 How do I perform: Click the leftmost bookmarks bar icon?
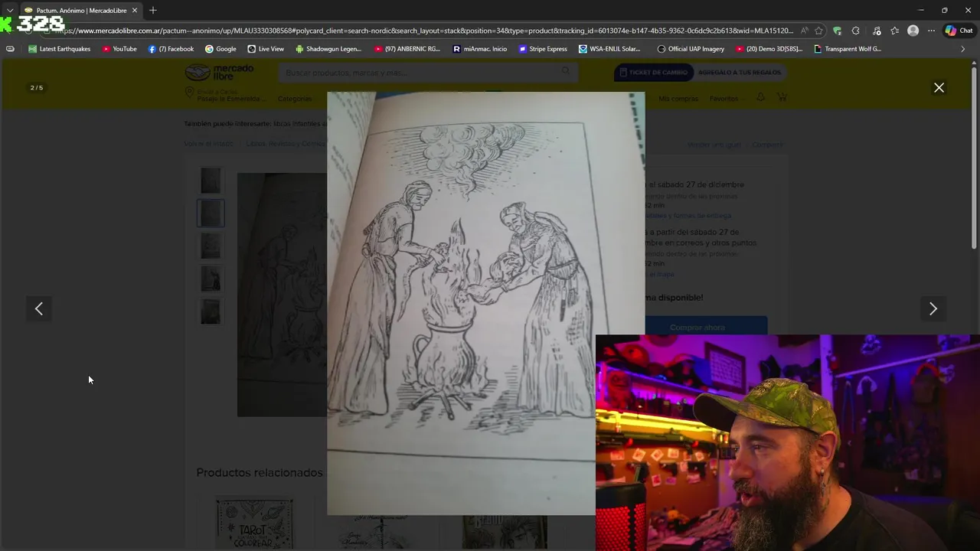coord(10,49)
